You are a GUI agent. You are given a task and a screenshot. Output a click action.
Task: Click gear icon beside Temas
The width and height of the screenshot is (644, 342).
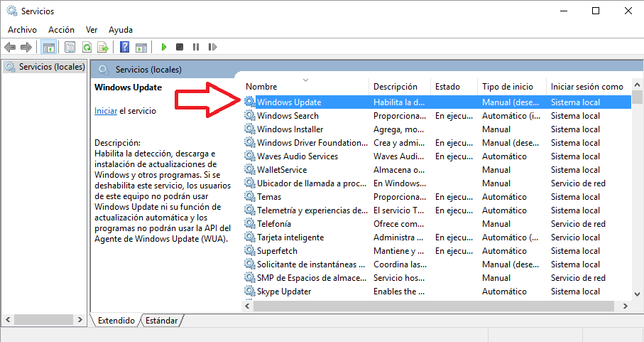tap(250, 196)
